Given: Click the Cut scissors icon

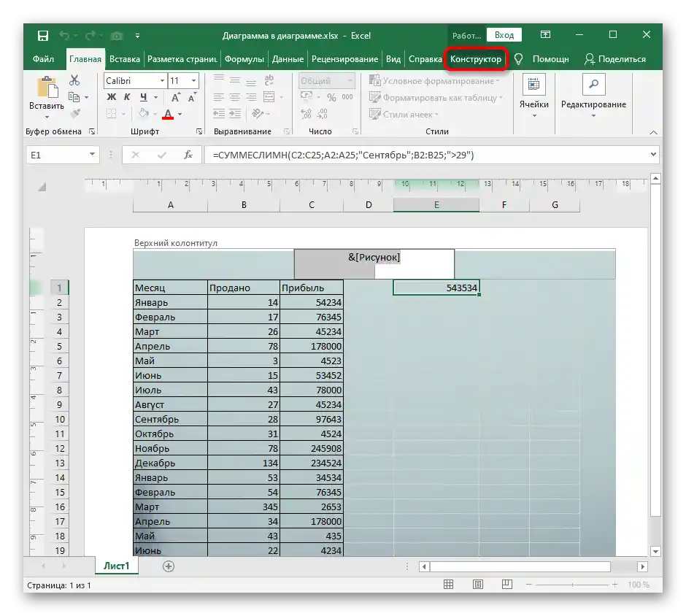Looking at the screenshot, I should click(74, 80).
